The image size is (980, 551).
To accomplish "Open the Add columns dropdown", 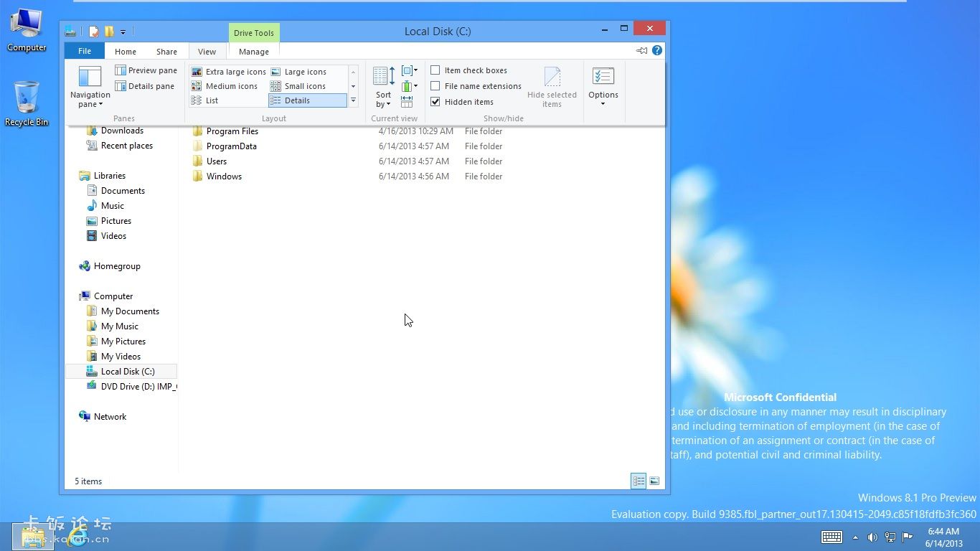I will pos(409,86).
